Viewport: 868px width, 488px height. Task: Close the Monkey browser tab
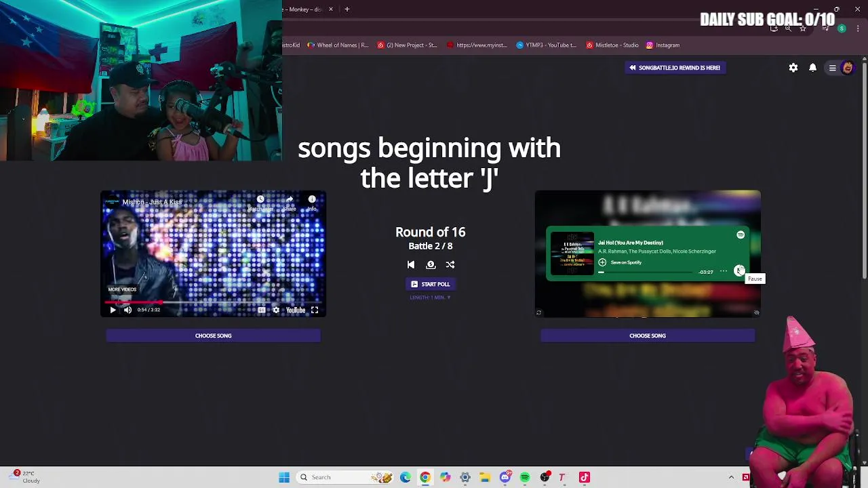click(x=331, y=9)
